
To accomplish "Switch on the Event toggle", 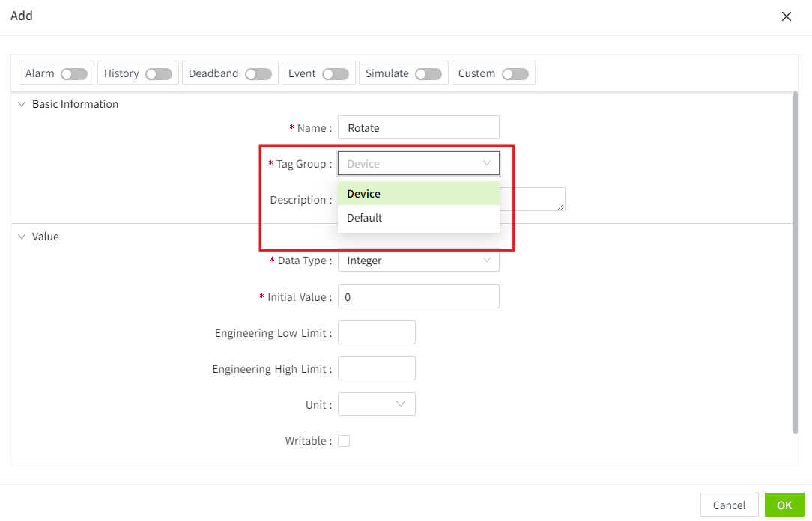I will (335, 73).
